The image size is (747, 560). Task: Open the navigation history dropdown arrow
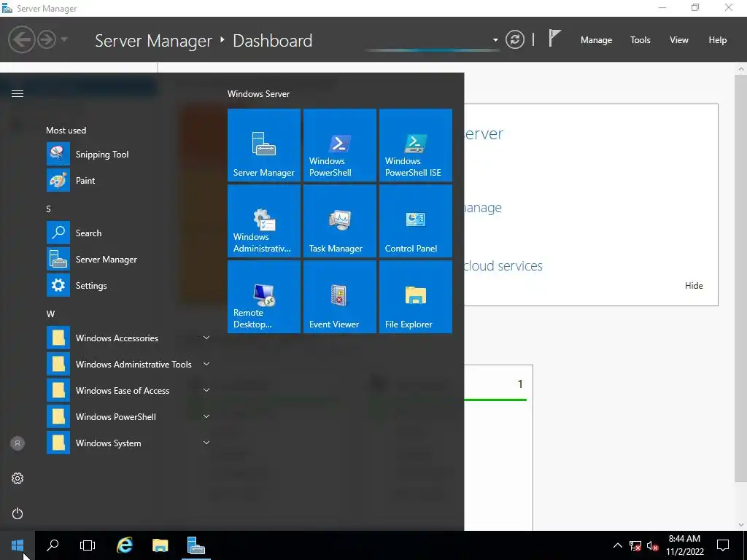click(64, 39)
